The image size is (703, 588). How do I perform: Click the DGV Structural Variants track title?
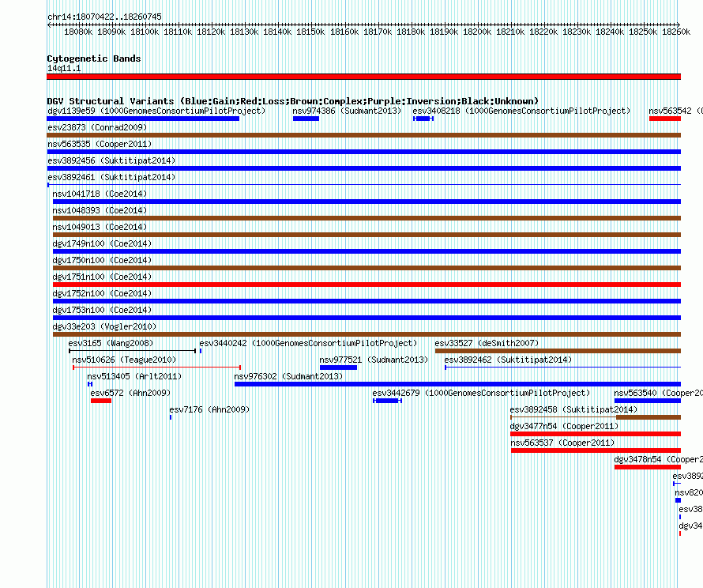click(293, 101)
